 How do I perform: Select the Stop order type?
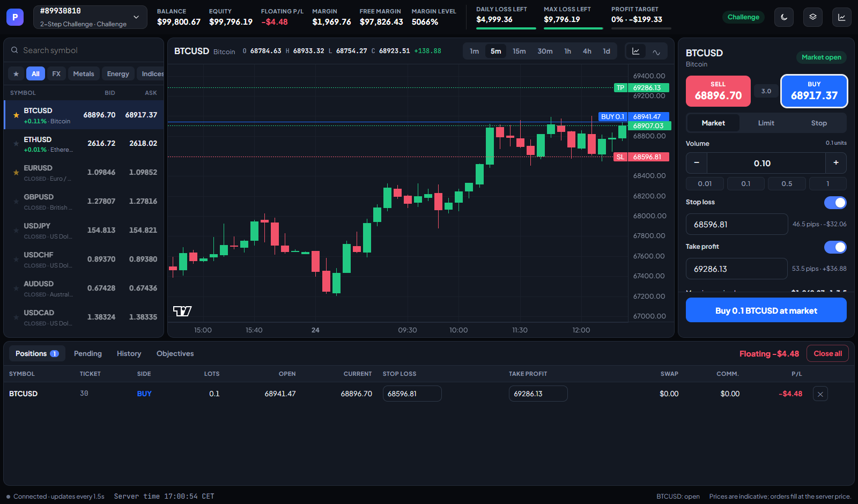819,123
